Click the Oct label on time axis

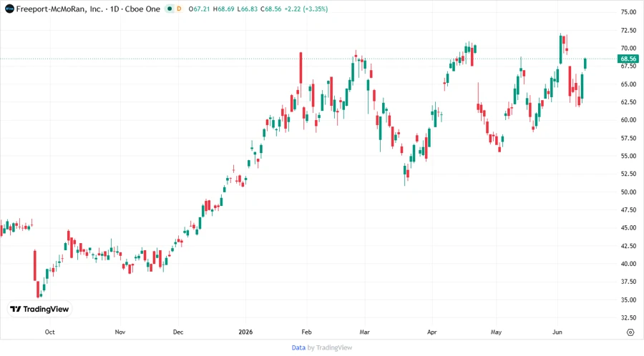[x=49, y=332]
